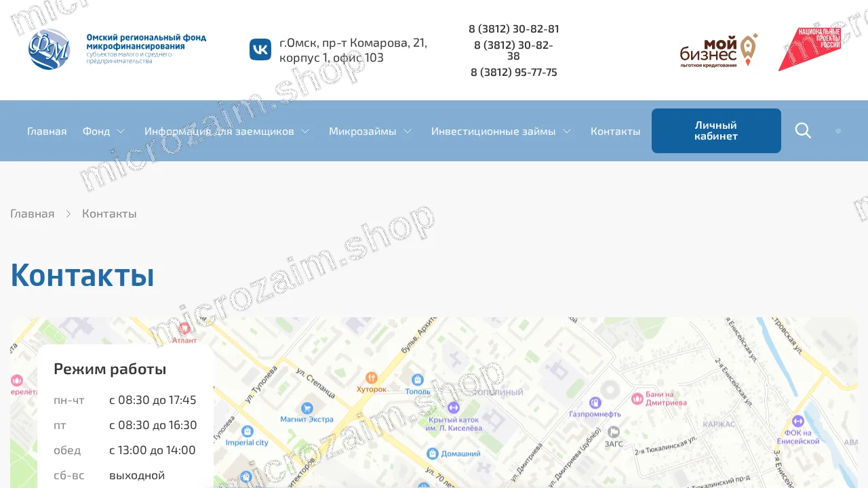Click the Атлант map marker
Viewport: 868px width, 488px height.
184,328
